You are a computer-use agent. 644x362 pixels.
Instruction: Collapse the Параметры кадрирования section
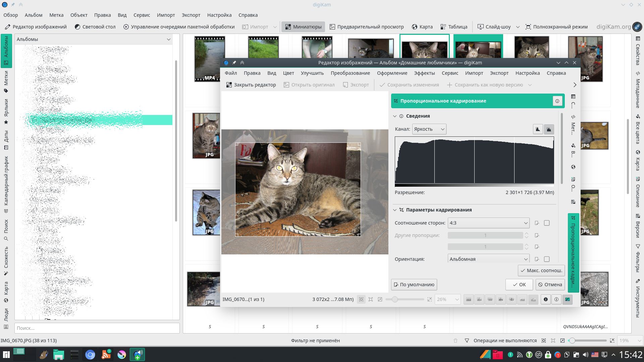395,210
